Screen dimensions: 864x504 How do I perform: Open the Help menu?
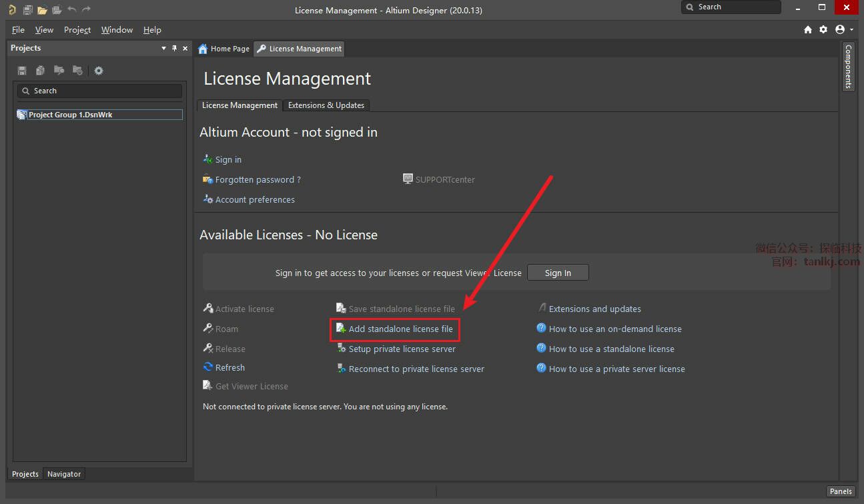point(152,30)
